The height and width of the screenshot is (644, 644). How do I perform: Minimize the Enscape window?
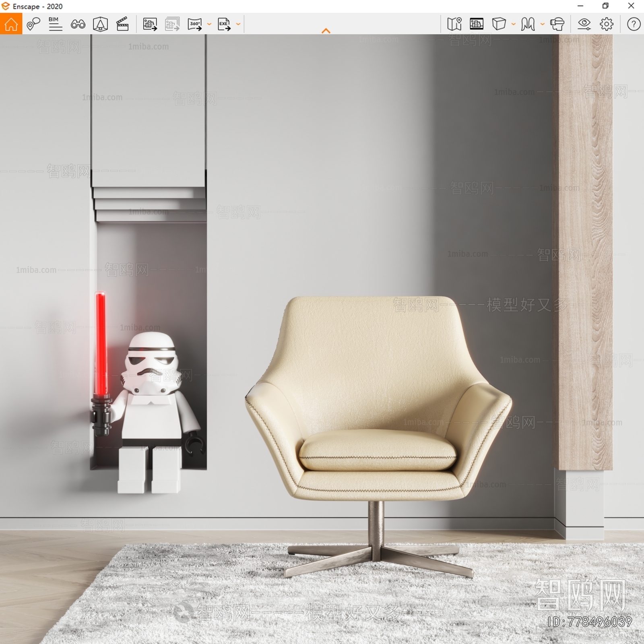(580, 6)
